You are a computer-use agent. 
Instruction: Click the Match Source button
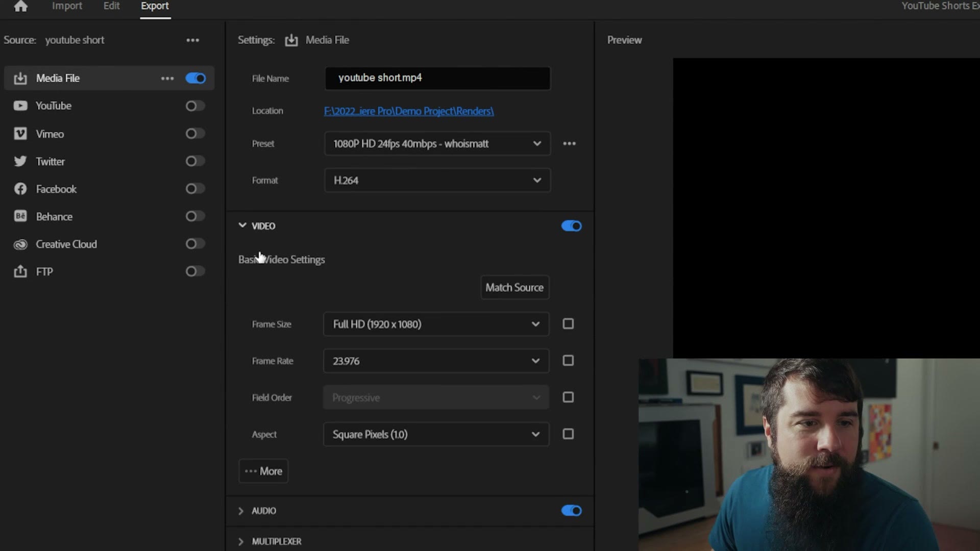coord(514,287)
